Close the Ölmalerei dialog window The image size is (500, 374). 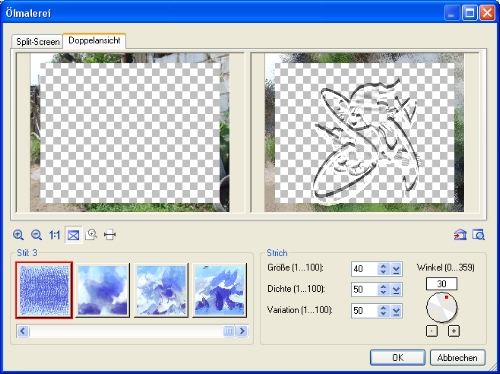point(487,13)
